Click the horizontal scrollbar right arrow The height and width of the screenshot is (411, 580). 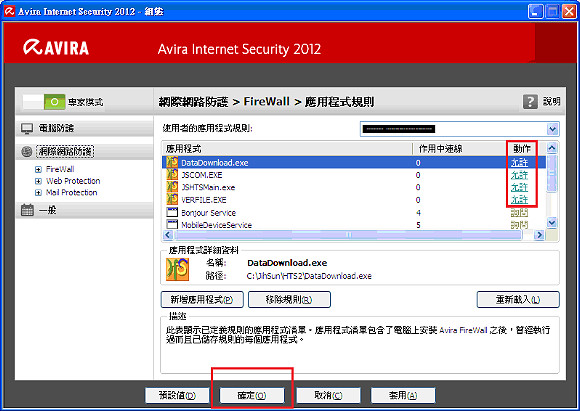click(x=539, y=235)
